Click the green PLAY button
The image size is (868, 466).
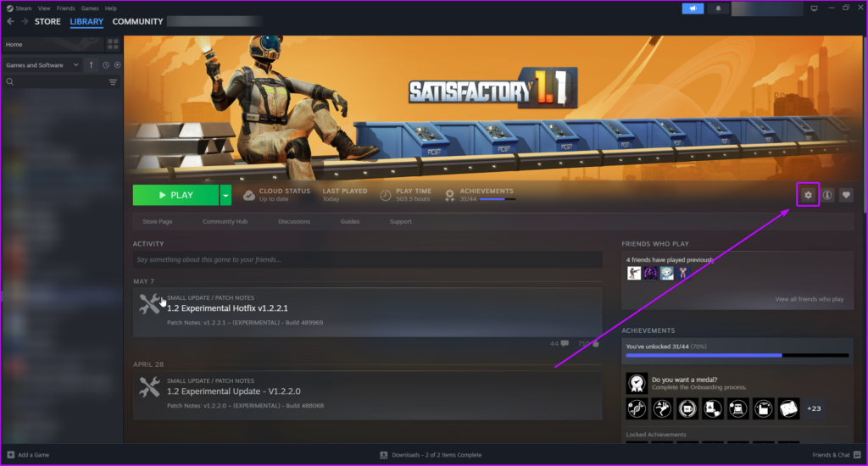(175, 195)
